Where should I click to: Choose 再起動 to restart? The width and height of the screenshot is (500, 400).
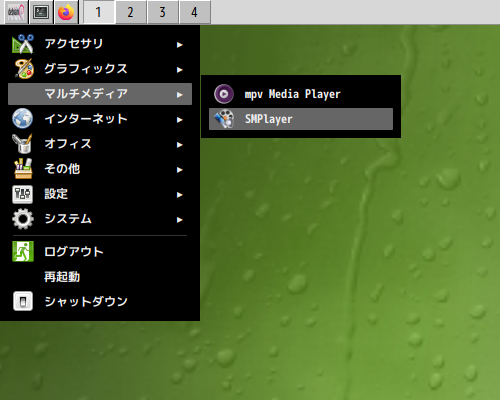[100, 276]
